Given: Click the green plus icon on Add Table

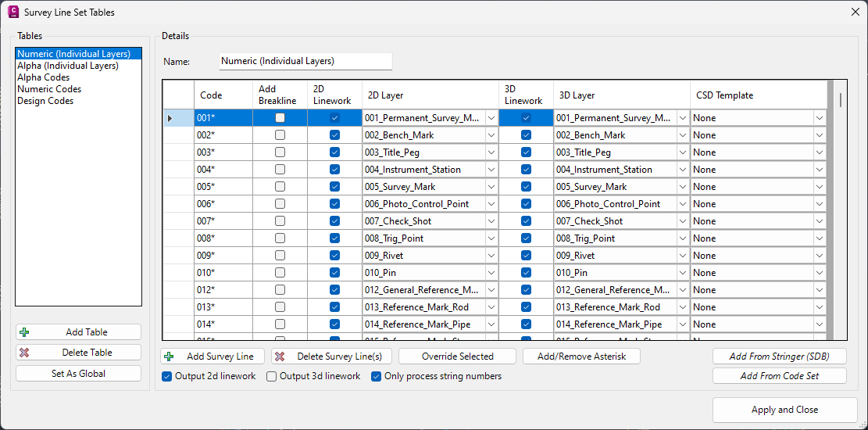Looking at the screenshot, I should tap(24, 332).
